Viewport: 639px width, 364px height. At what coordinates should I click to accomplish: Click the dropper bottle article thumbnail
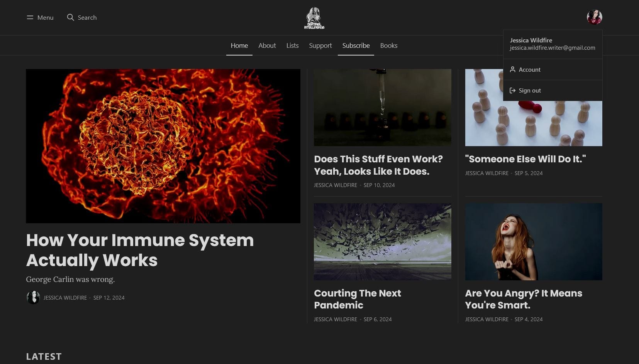[382, 107]
